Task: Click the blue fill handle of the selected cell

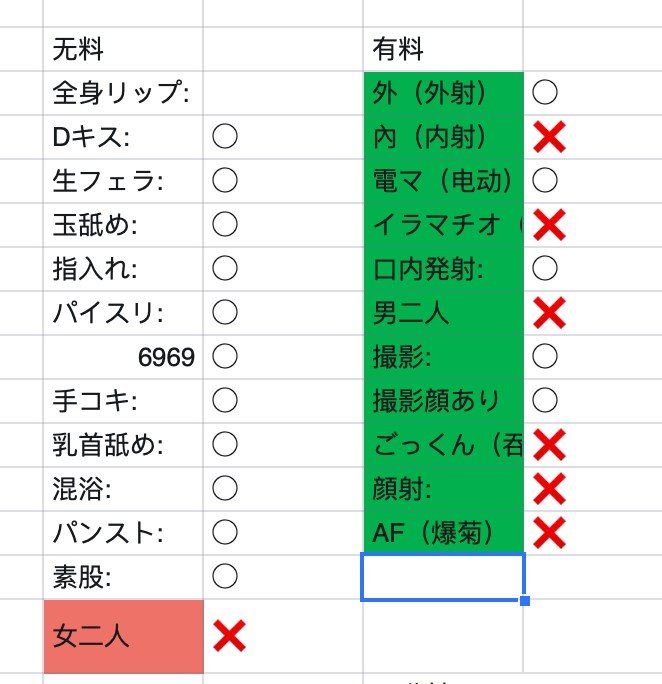Action: [525, 600]
